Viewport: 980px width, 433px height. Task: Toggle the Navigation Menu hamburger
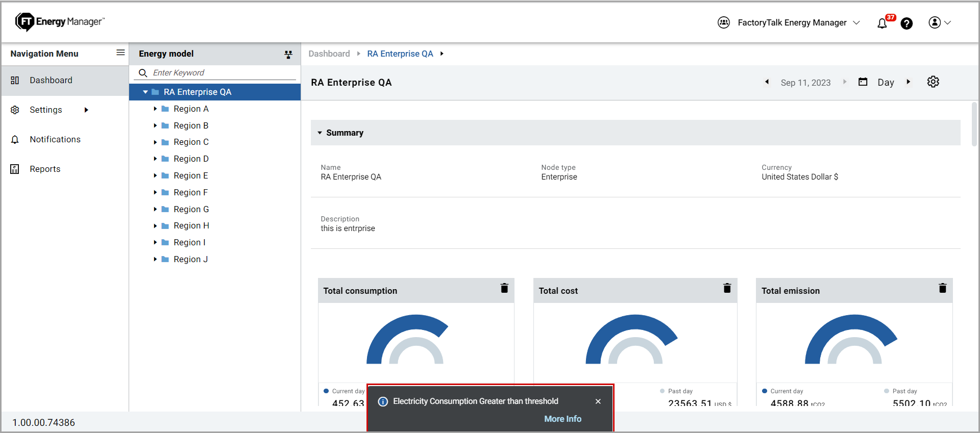pos(120,53)
